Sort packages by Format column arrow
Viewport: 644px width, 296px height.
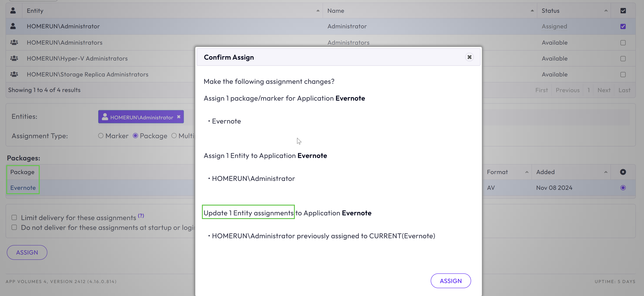pos(527,172)
